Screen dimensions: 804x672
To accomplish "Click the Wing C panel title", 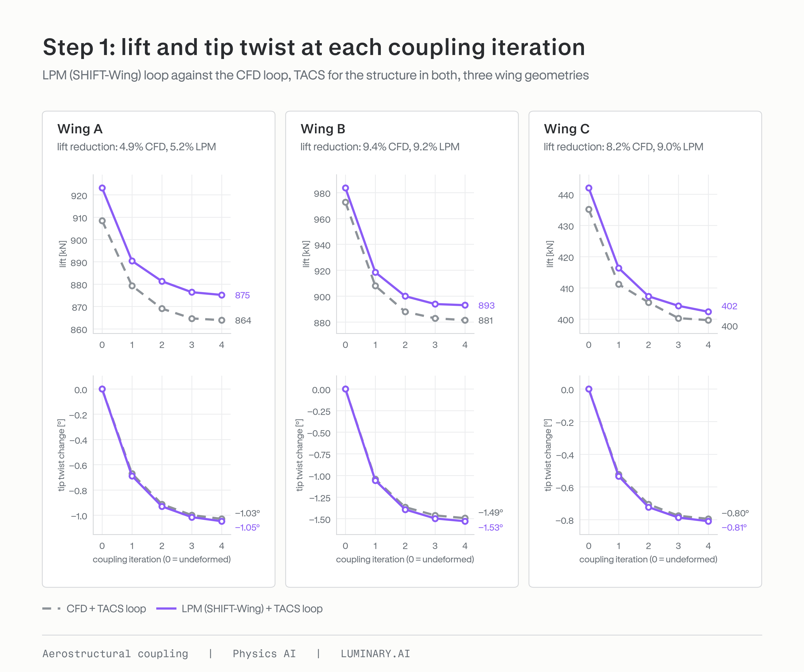I will [567, 129].
